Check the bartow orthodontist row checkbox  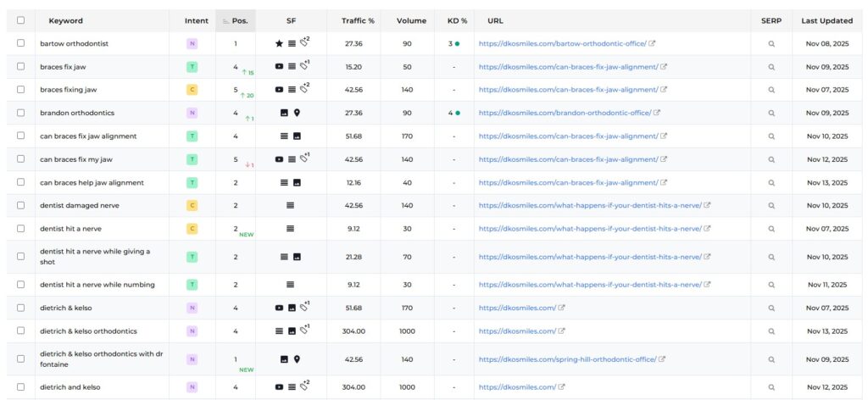pos(20,43)
